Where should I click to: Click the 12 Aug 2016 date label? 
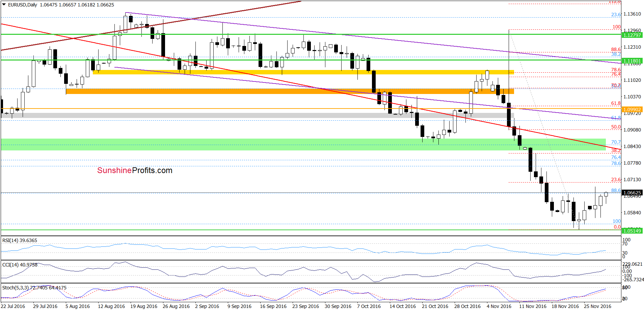coord(111,306)
